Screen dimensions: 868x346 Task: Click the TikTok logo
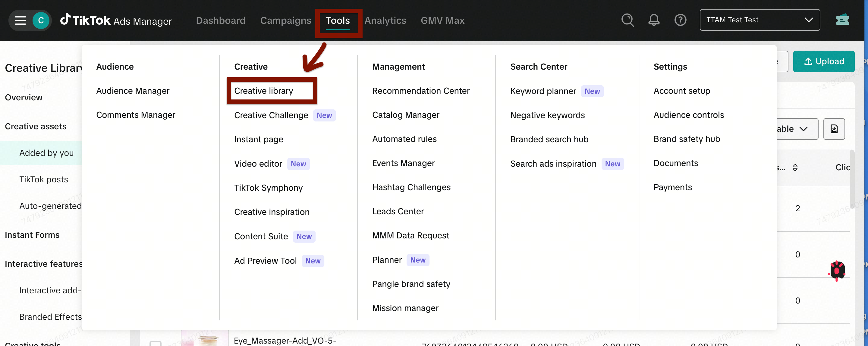(x=65, y=20)
